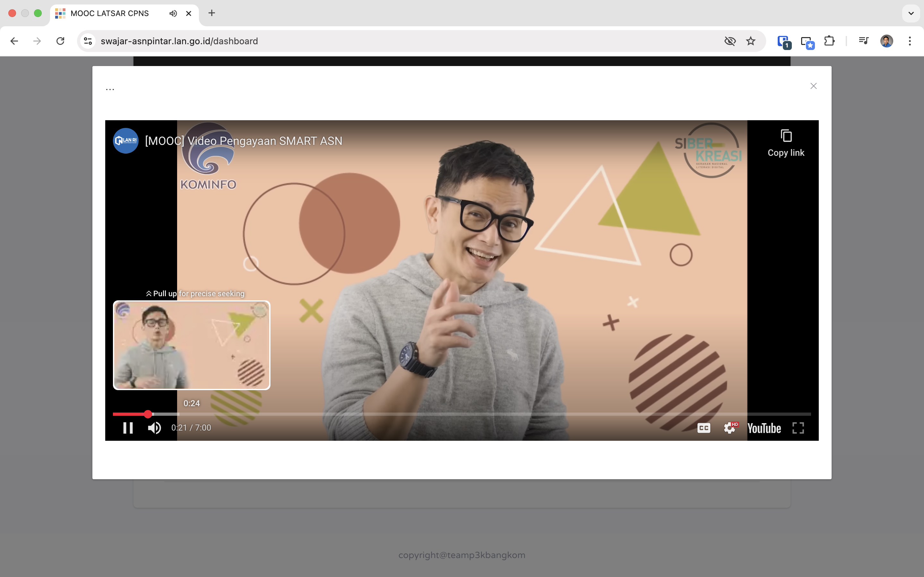
Task: Open Chrome extensions puzzle icon
Action: click(829, 41)
